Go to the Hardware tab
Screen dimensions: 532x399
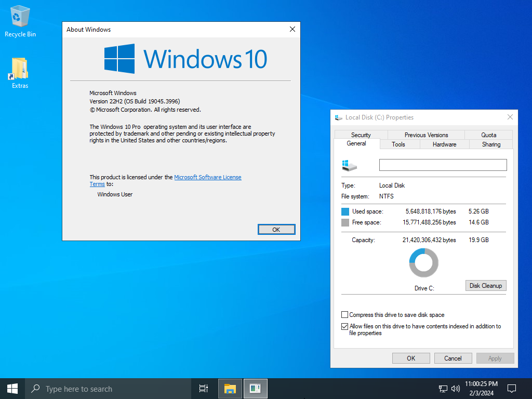pyautogui.click(x=444, y=144)
